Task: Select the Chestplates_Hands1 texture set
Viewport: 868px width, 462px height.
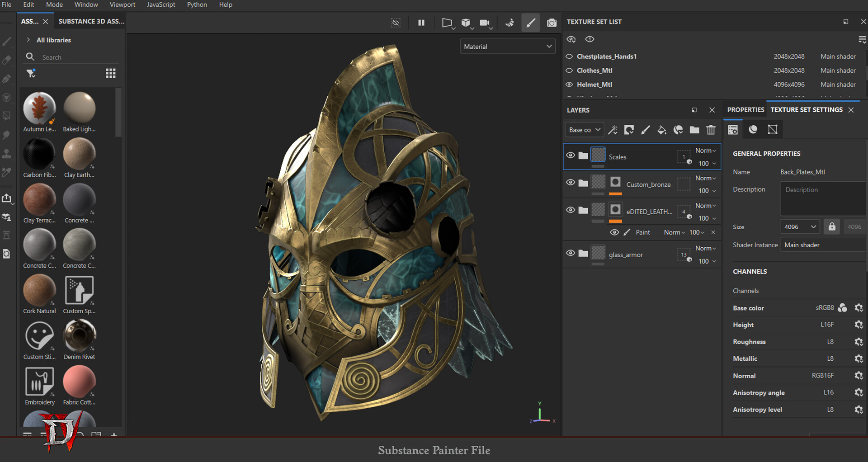Action: (x=606, y=57)
